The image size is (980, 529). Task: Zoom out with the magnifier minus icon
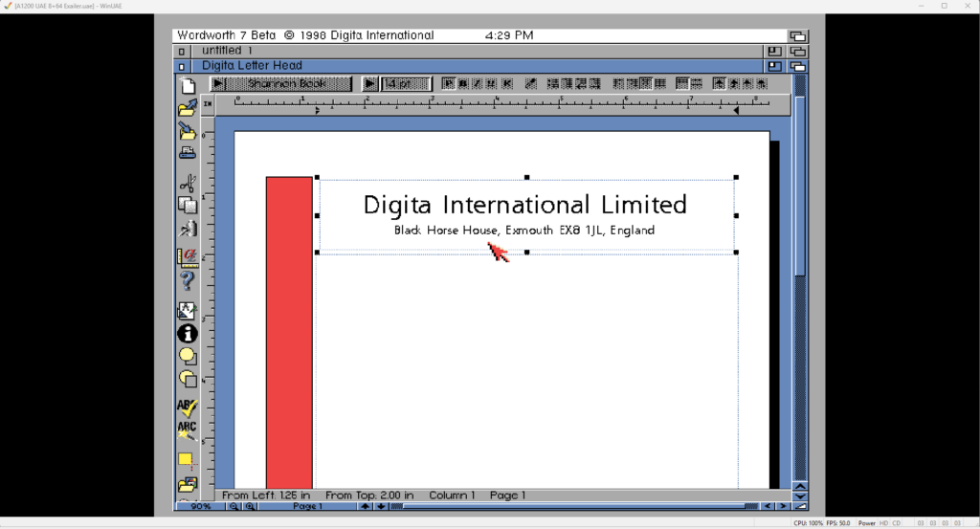234,506
